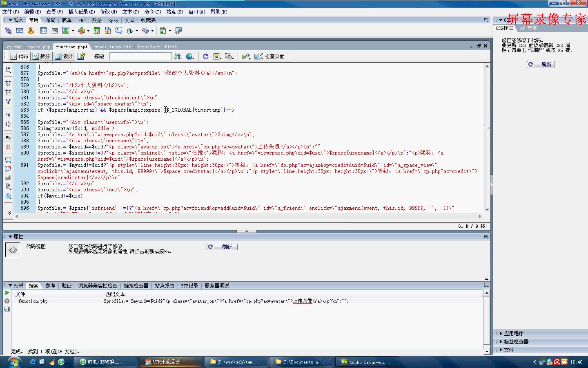This screenshot has width=588, height=368.
Task: Click in the 标题 title input field
Action: (x=140, y=56)
